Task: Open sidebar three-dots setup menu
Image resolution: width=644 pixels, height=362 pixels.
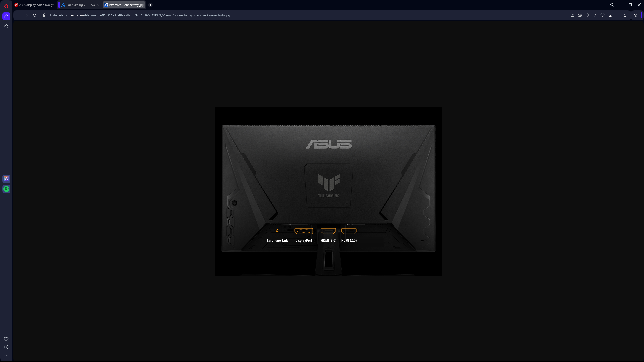Action: 6,355
